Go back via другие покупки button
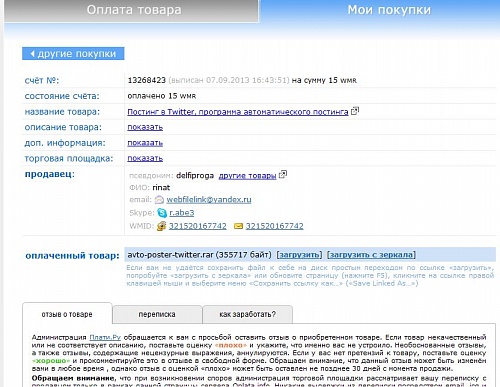This screenshot has height=387, width=500. click(x=73, y=54)
